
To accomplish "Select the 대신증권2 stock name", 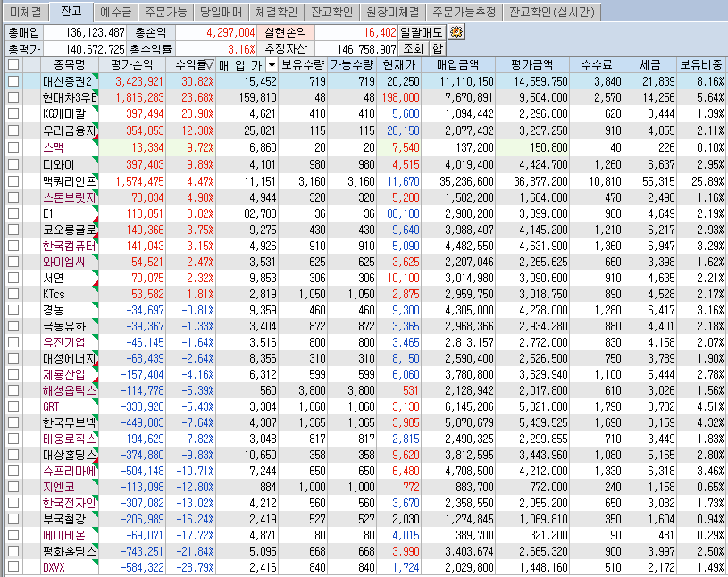I will 68,81.
